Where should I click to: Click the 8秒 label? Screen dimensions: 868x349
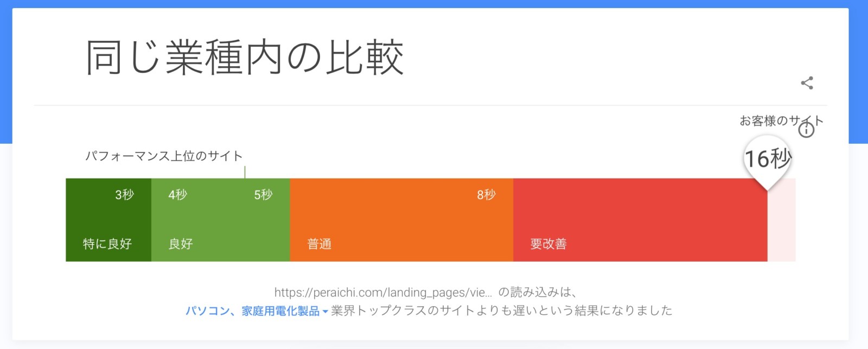(486, 195)
